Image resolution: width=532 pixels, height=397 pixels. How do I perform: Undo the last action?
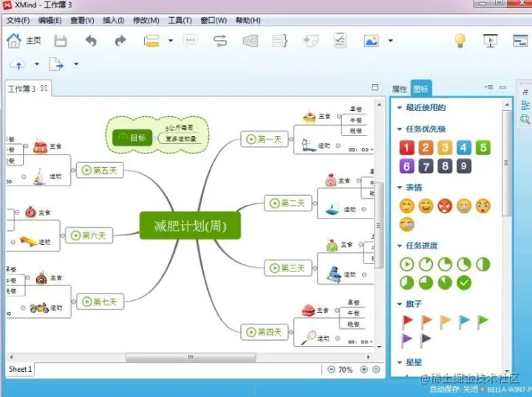[91, 41]
